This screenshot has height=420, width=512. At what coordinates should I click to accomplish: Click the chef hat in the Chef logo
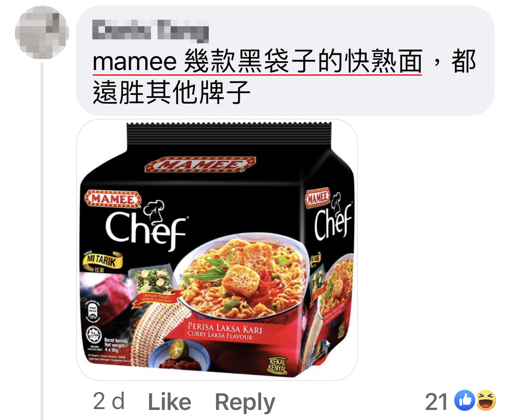tap(154, 210)
